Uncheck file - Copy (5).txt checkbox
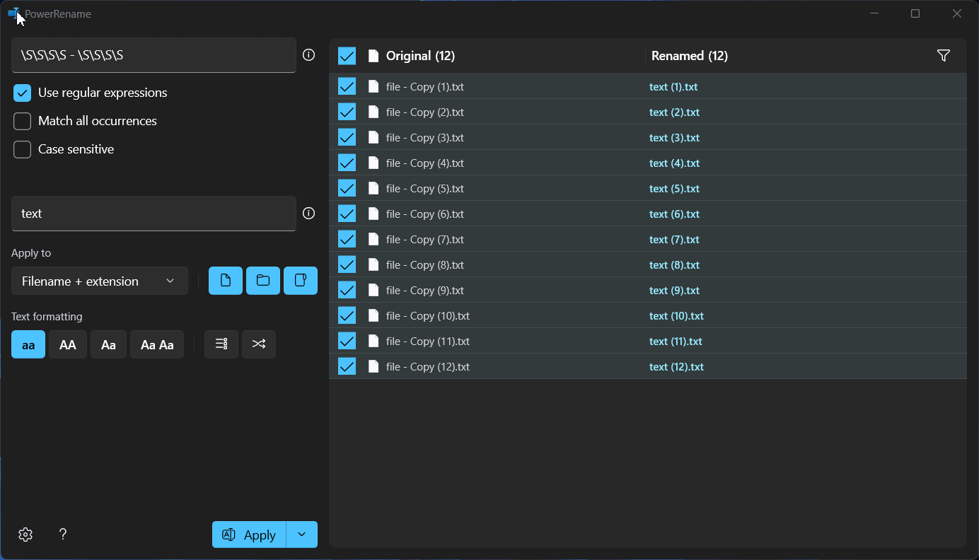The width and height of the screenshot is (979, 560). (347, 188)
